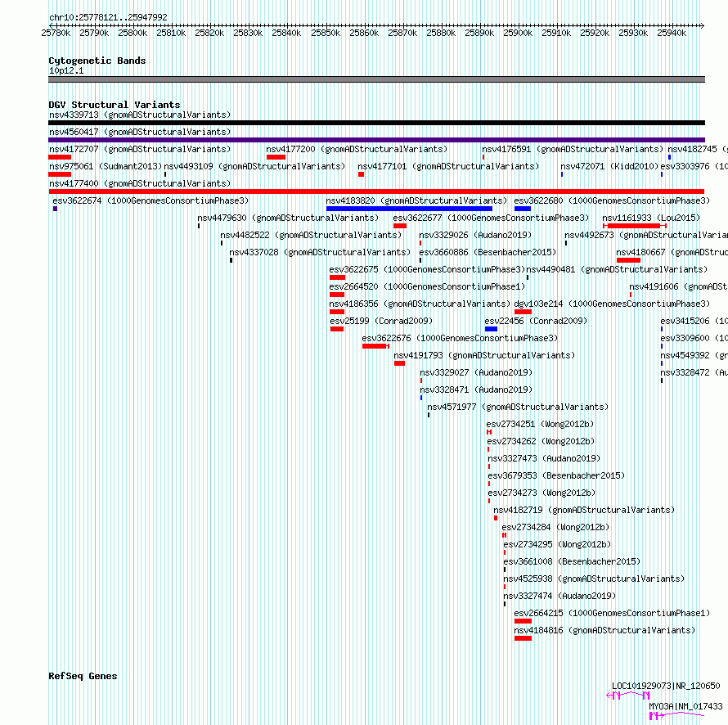Click the nsv4339713 black variant bar

tap(376, 123)
